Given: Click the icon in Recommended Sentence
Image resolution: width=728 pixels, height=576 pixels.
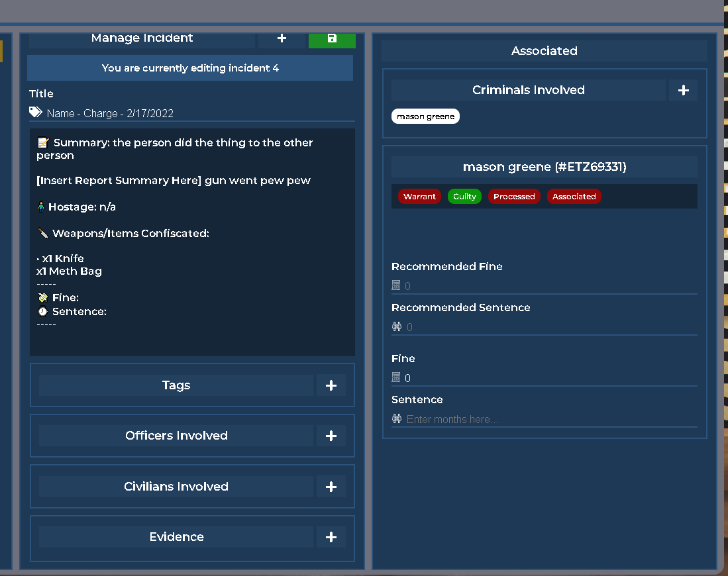Looking at the screenshot, I should tap(397, 326).
